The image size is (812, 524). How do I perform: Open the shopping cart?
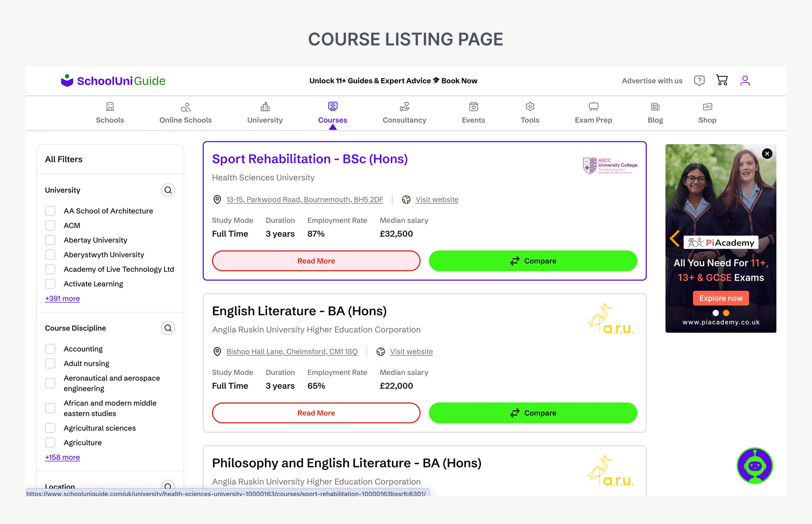tap(722, 80)
